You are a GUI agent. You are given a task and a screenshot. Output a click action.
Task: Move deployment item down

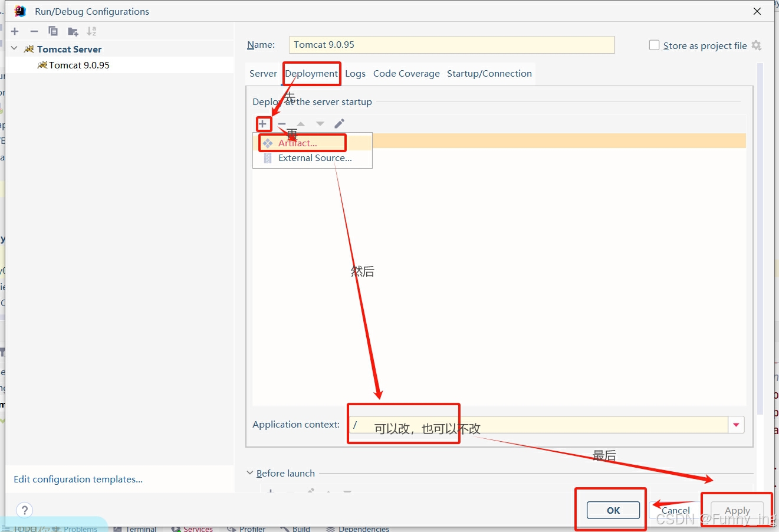click(320, 124)
